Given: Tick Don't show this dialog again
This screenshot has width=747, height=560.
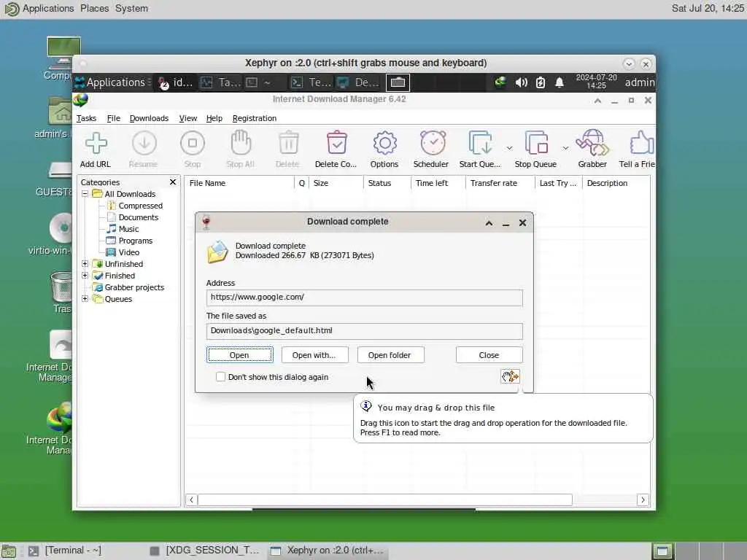Looking at the screenshot, I should pyautogui.click(x=220, y=377).
